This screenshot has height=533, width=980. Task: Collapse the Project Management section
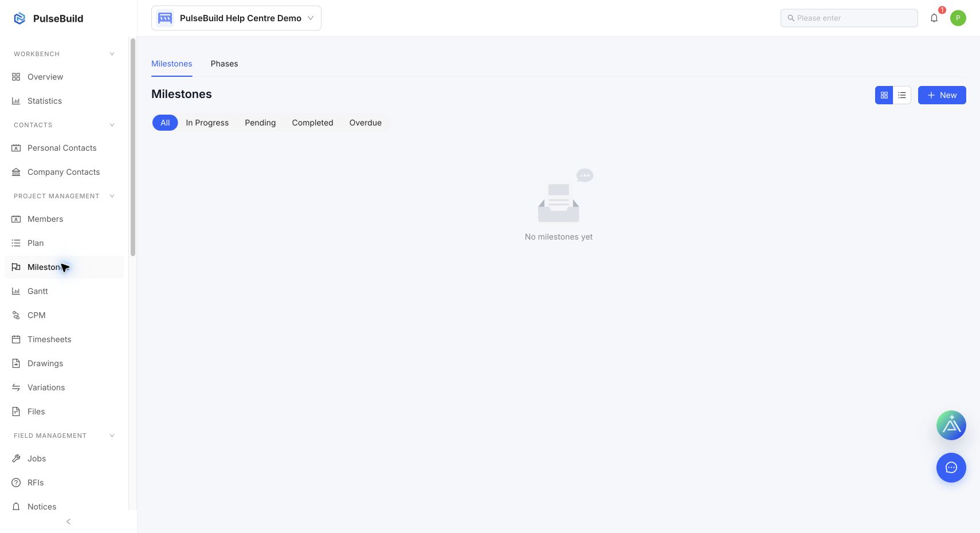coord(112,196)
